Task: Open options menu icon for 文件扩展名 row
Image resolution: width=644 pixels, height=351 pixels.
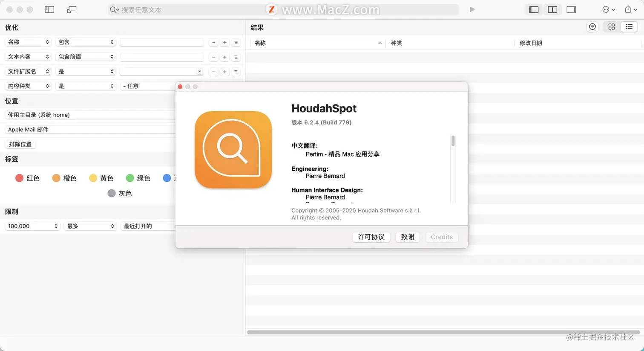Action: pyautogui.click(x=236, y=72)
